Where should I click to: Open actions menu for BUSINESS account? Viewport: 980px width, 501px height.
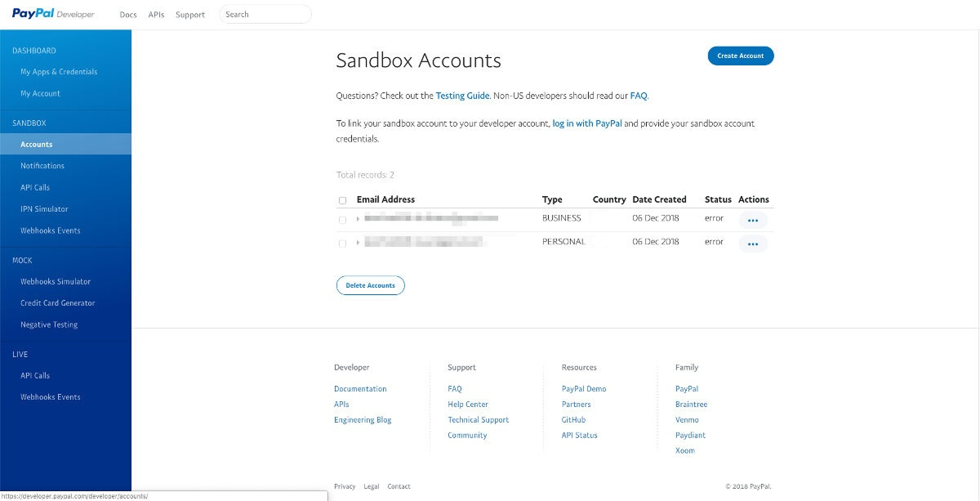point(753,220)
